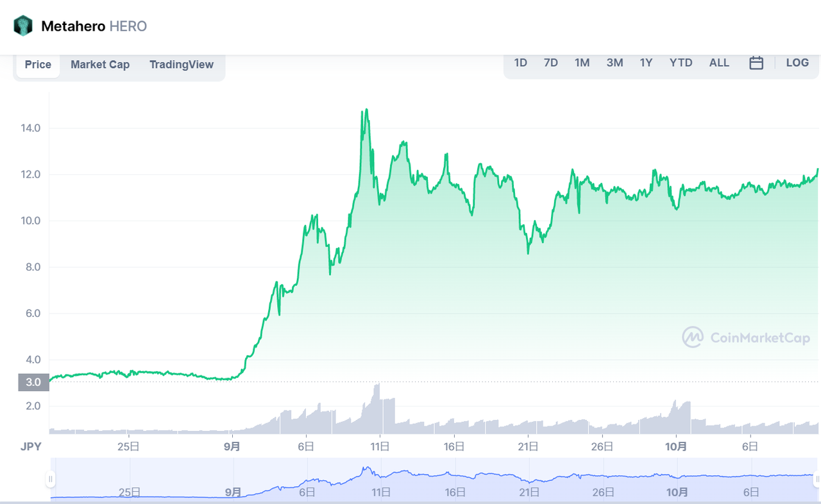Click the tallest volume bar near 11日
This screenshot has width=821, height=504.
pyautogui.click(x=378, y=408)
